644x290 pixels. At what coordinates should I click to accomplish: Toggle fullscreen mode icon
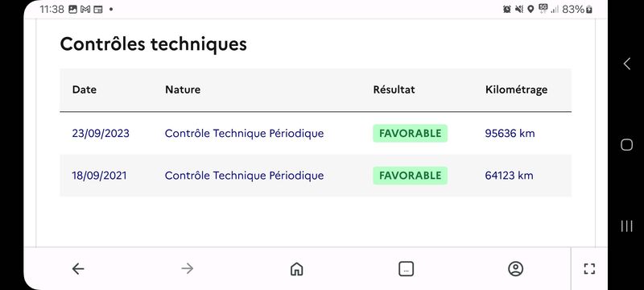point(589,268)
